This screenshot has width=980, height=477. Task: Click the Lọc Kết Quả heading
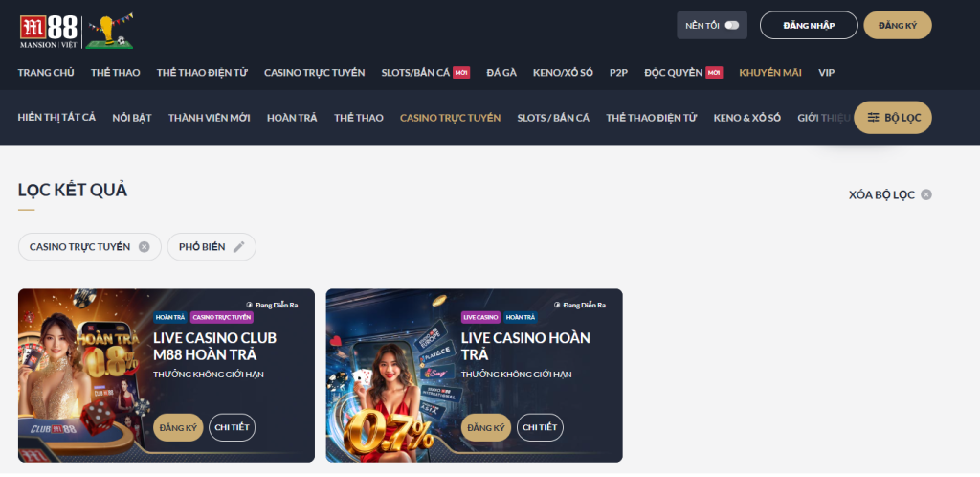(x=73, y=190)
